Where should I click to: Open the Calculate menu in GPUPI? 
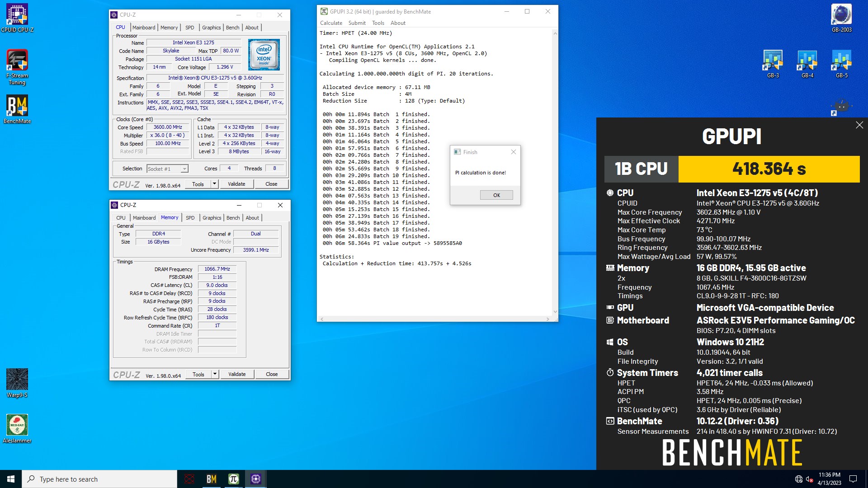pos(331,23)
